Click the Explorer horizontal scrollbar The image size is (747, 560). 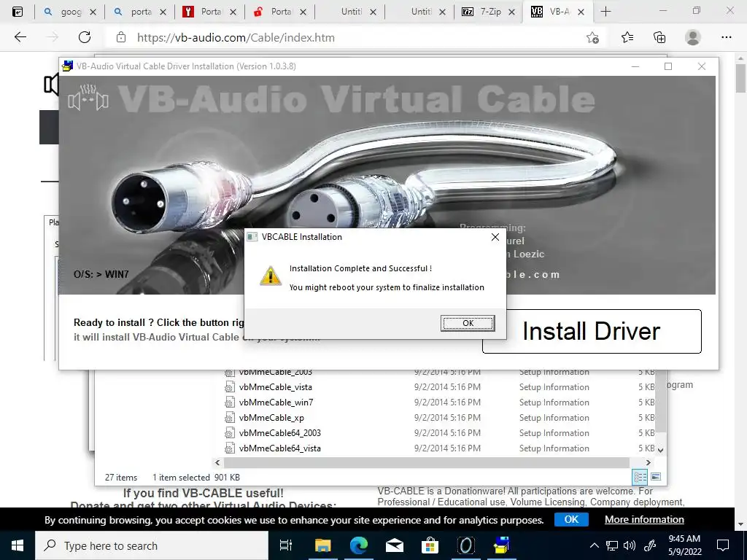pos(426,462)
